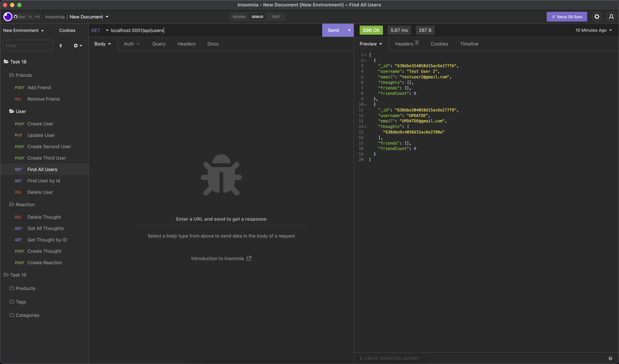Click the help icon in the bottom right
Viewport: 619px width, 364px height.
coord(610,358)
